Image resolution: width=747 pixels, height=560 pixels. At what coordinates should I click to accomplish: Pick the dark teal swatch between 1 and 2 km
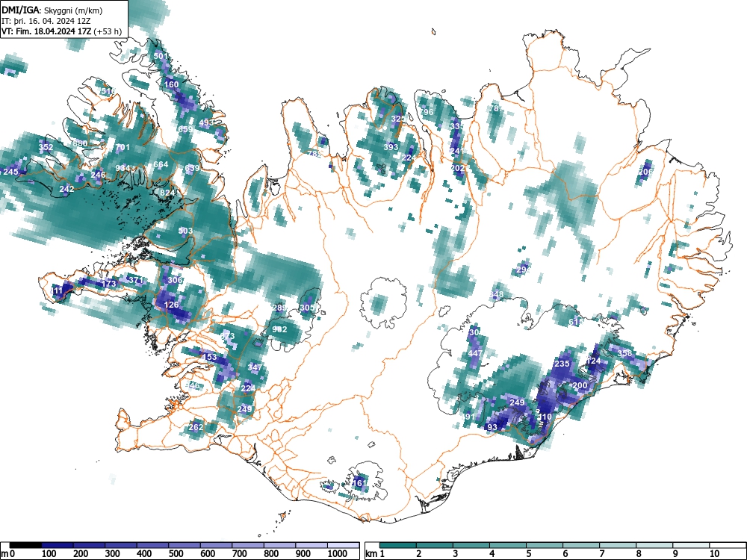(x=398, y=545)
